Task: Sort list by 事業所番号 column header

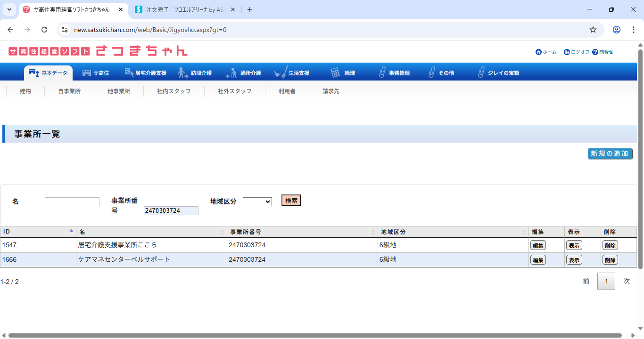Action: tap(302, 232)
